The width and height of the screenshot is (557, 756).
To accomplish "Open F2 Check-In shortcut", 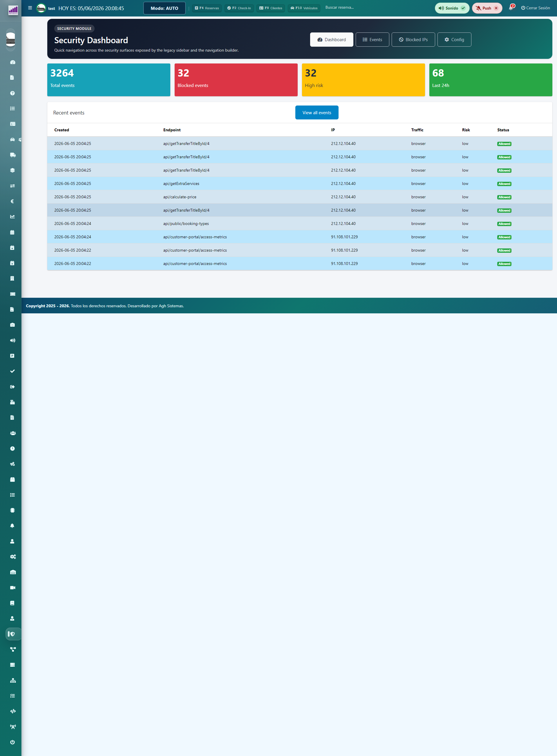I will tap(239, 8).
